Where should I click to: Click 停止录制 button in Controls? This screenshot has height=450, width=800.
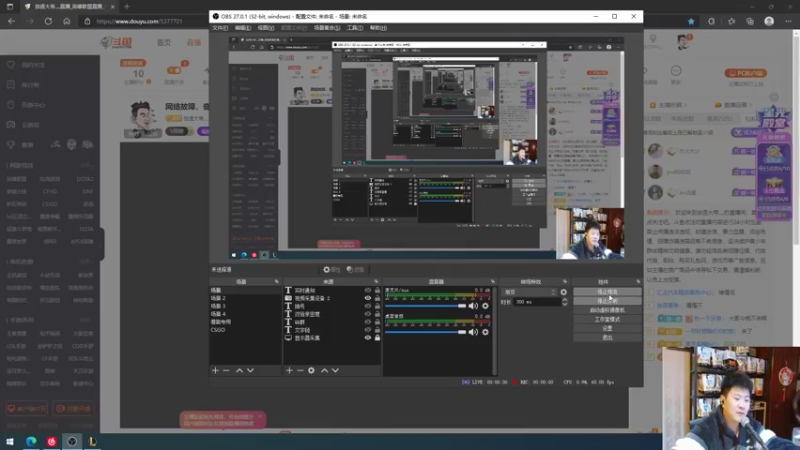[x=607, y=301]
